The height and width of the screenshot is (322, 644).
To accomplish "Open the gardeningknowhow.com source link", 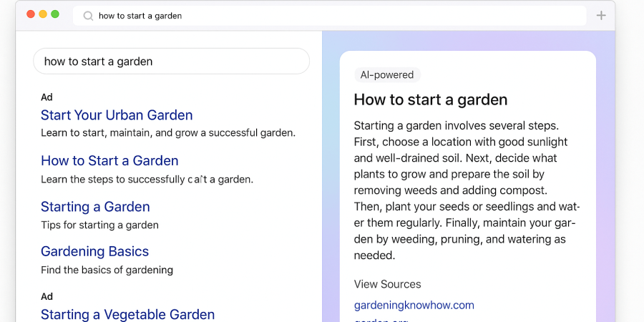I will [x=414, y=305].
